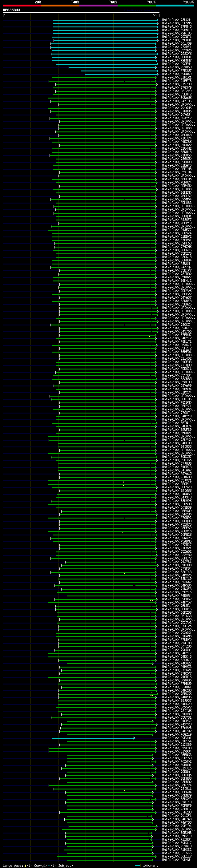Select hit label UniRef100_B3M996
This screenshot has height=868, width=197.
click(x=177, y=501)
